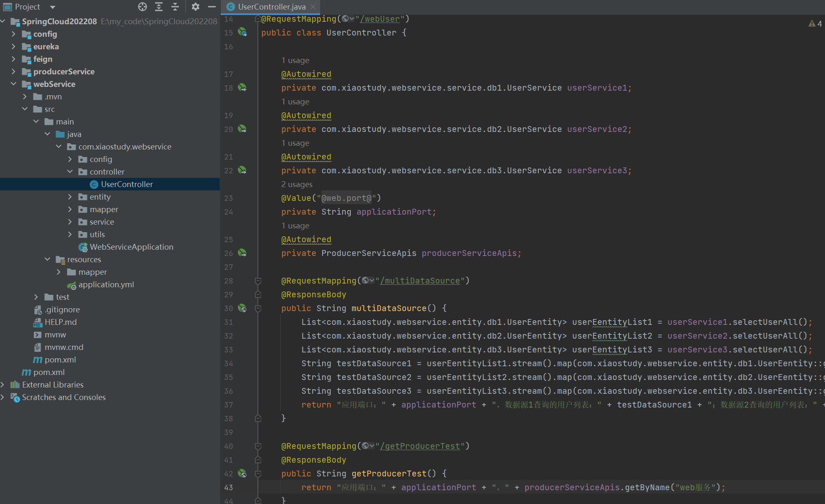Click the globe icon before /multiDataSource mapping
Image resolution: width=825 pixels, height=504 pixels.
click(x=368, y=281)
